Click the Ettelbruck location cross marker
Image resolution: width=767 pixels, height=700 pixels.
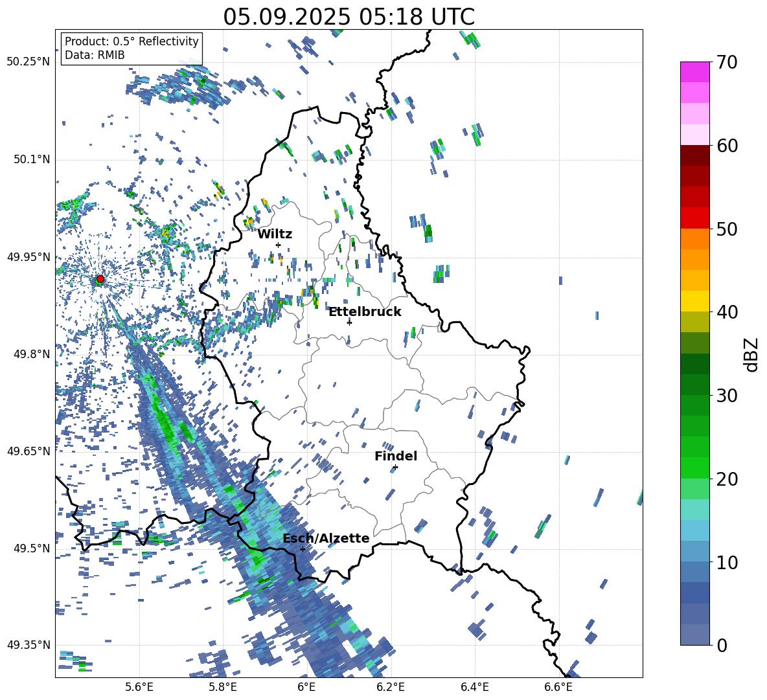tap(349, 322)
